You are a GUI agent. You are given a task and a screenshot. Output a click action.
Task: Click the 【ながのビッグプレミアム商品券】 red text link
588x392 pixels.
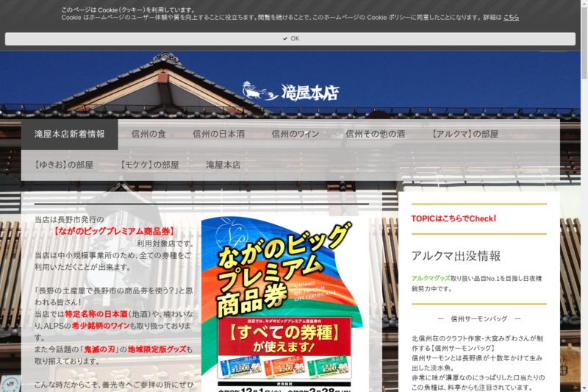(x=114, y=231)
